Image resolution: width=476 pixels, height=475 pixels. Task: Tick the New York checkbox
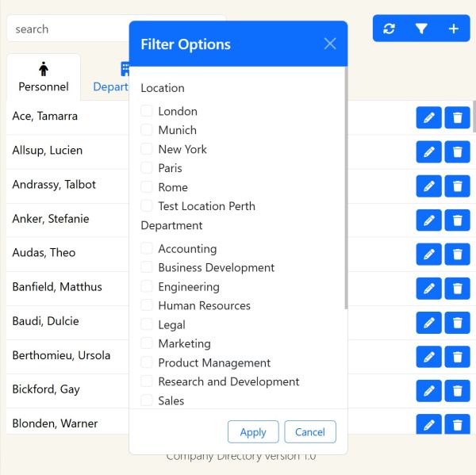tap(147, 149)
